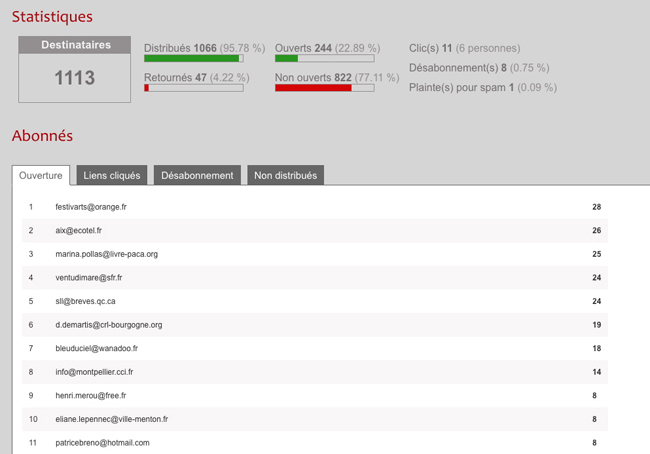
Task: Click open count 24 for sll@breves.qc.ca
Action: [x=597, y=301]
